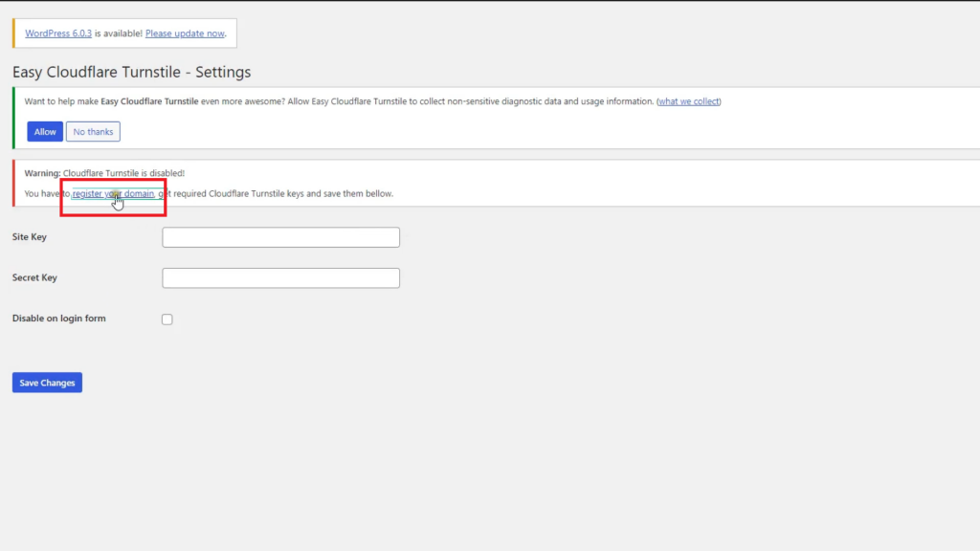Image resolution: width=980 pixels, height=551 pixels.
Task: Open the WordPress 6.0.3 release link
Action: 58,33
